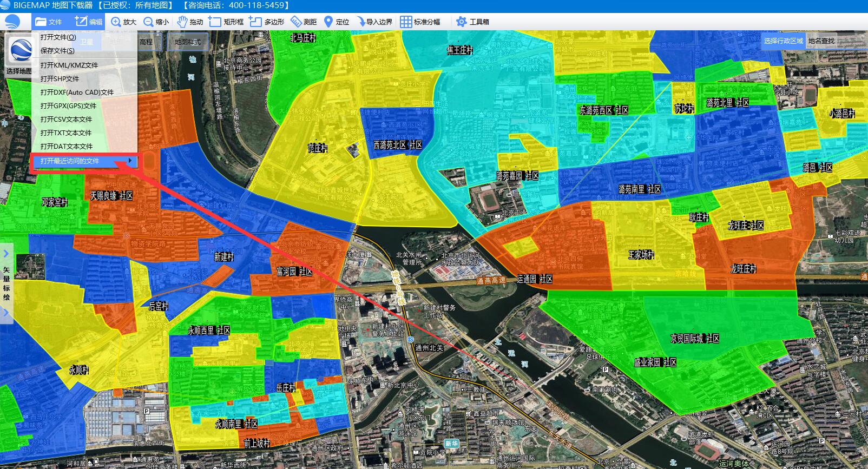Viewport: 868px width, 469px height.
Task: Choose the 矩形框 rectangle selection tool
Action: tap(226, 22)
